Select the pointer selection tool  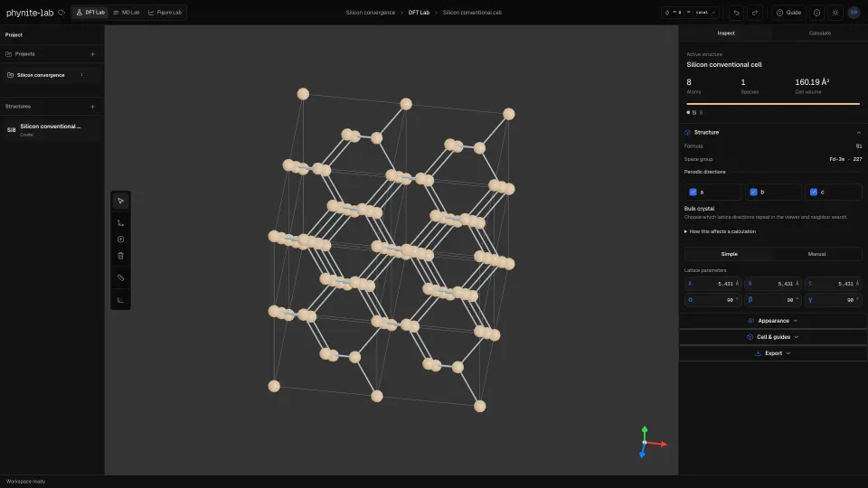(120, 201)
